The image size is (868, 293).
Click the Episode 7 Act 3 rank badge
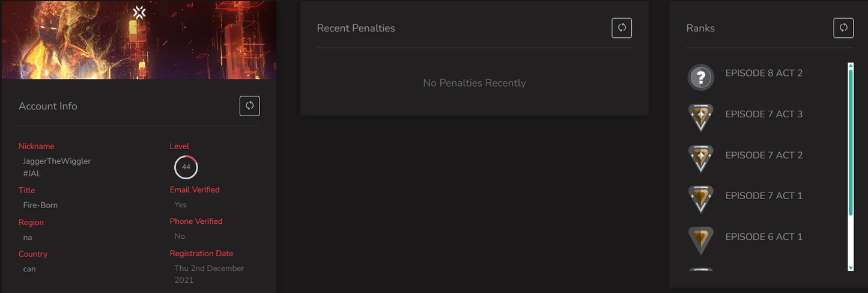click(701, 117)
